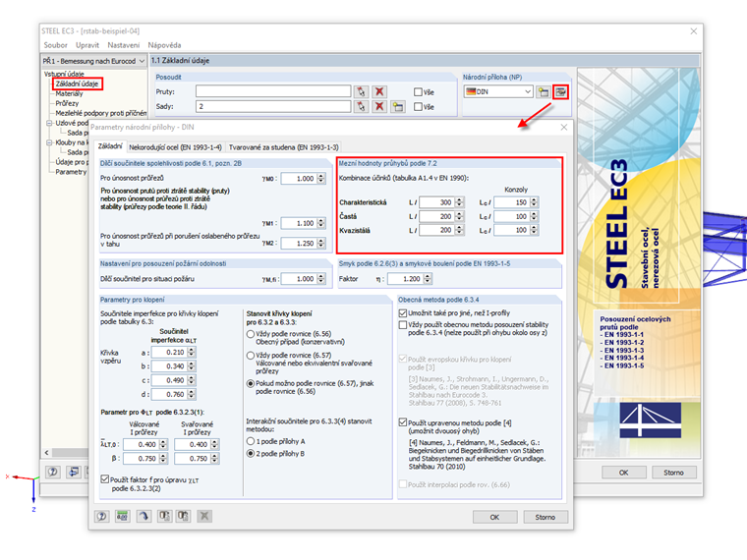Open help icon in STEEL EC3 main window

coord(52,472)
